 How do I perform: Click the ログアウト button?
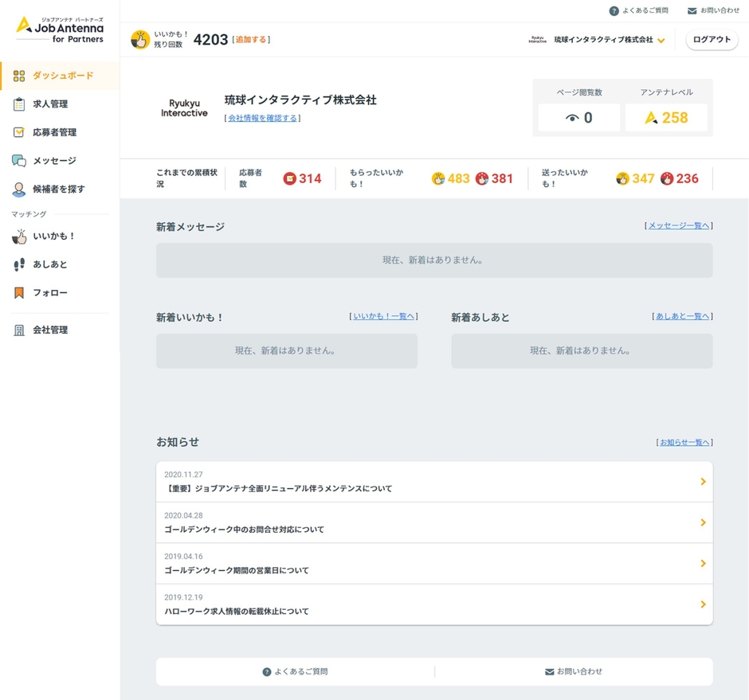point(711,39)
